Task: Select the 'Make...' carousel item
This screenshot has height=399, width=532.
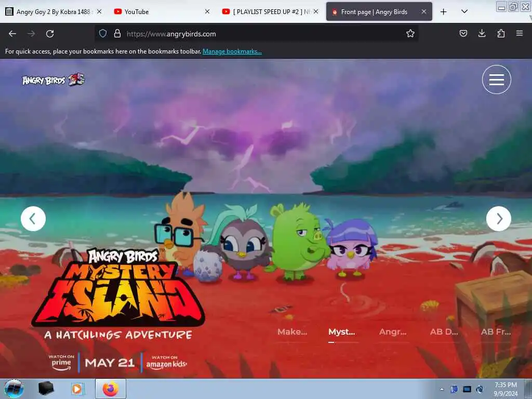Action: coord(292,332)
